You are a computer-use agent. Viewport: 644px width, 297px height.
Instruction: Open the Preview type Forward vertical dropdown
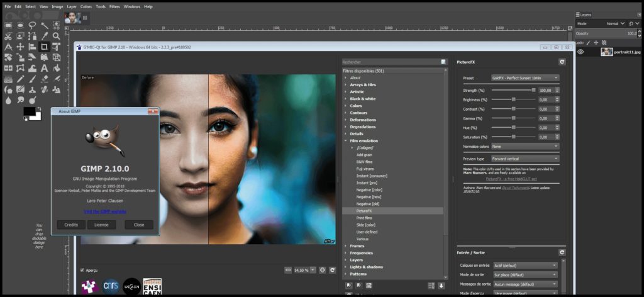(x=525, y=159)
